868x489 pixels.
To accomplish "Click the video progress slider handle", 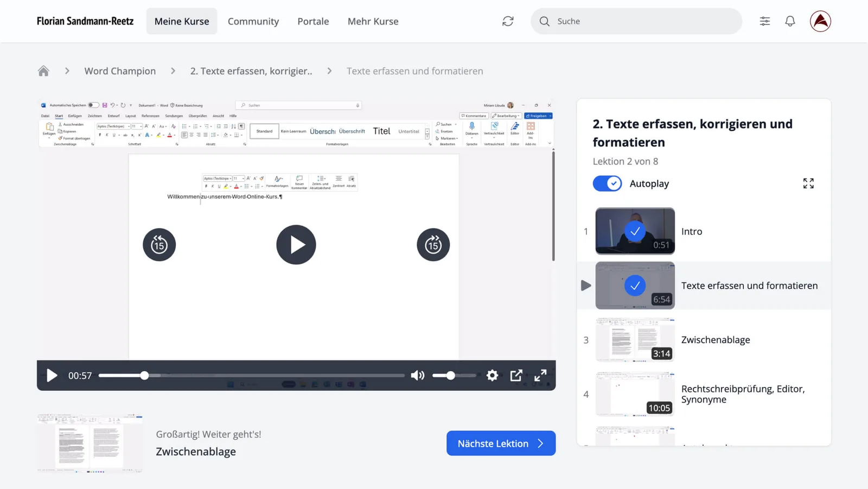I will (x=144, y=376).
